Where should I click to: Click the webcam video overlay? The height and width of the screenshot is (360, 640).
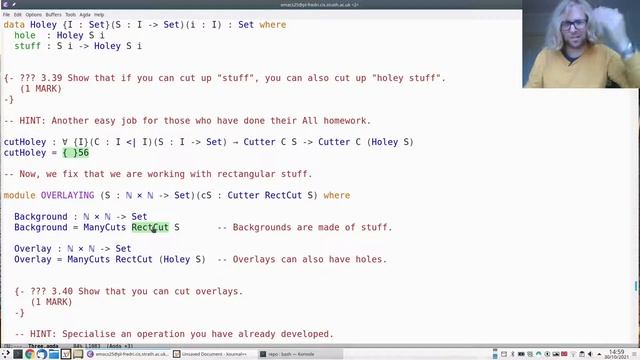pyautogui.click(x=581, y=44)
